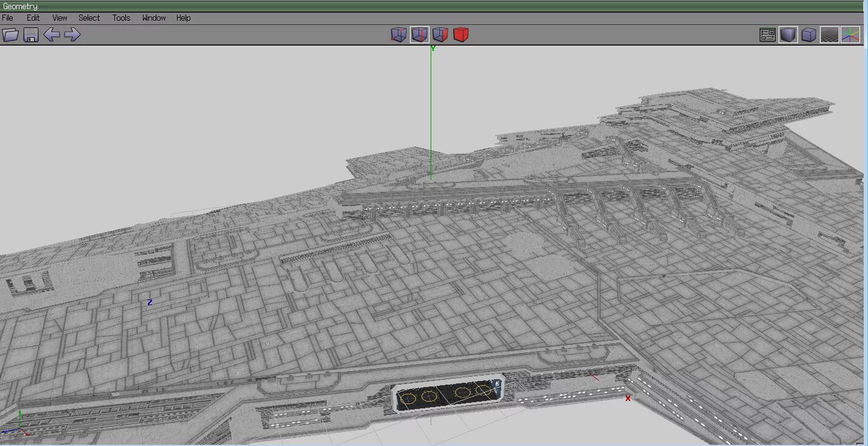Enable flat shaded cube display
The image size is (868, 446).
pyautogui.click(x=809, y=35)
